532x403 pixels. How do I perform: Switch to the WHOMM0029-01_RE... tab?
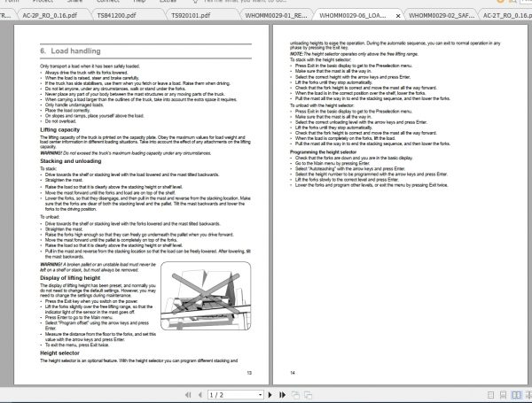(276, 15)
